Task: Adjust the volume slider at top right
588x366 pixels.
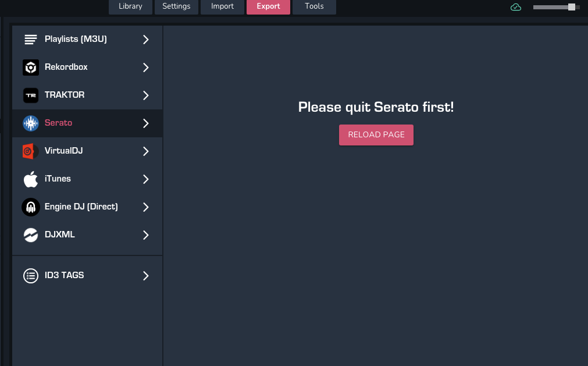Action: click(x=572, y=7)
